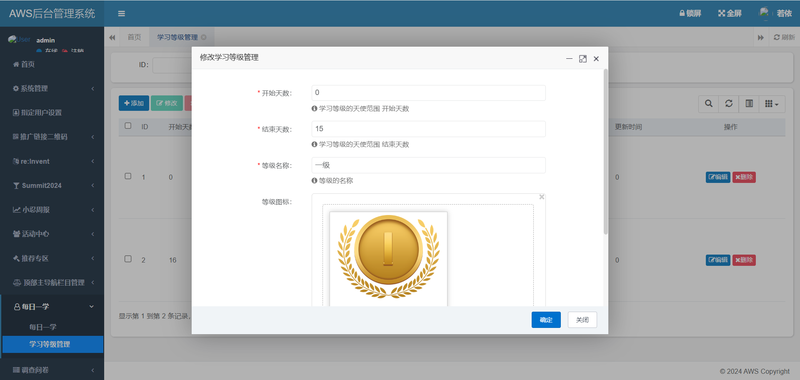Image resolution: width=800 pixels, height=380 pixels.
Task: Refresh the table with circular arrows icon
Action: pos(729,104)
